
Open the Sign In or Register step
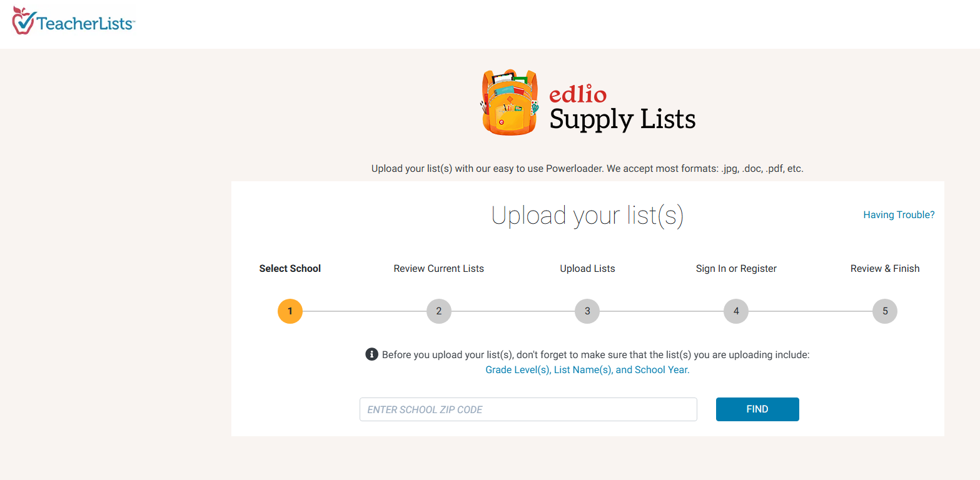736,269
